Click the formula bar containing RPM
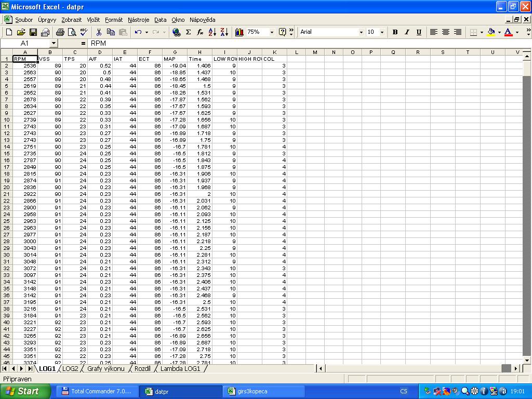Screen dimensions: 532x399 tap(260, 44)
